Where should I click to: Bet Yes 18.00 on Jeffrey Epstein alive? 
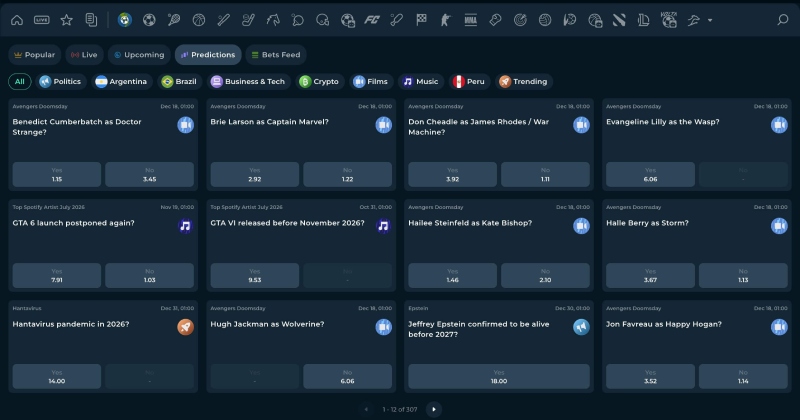point(499,377)
